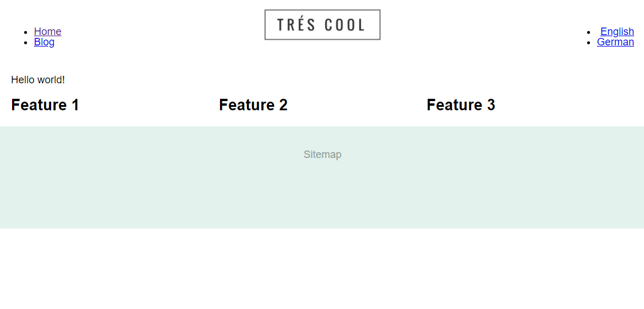Open the Sitemap footer link
Screen dimensions: 644x309
point(322,154)
